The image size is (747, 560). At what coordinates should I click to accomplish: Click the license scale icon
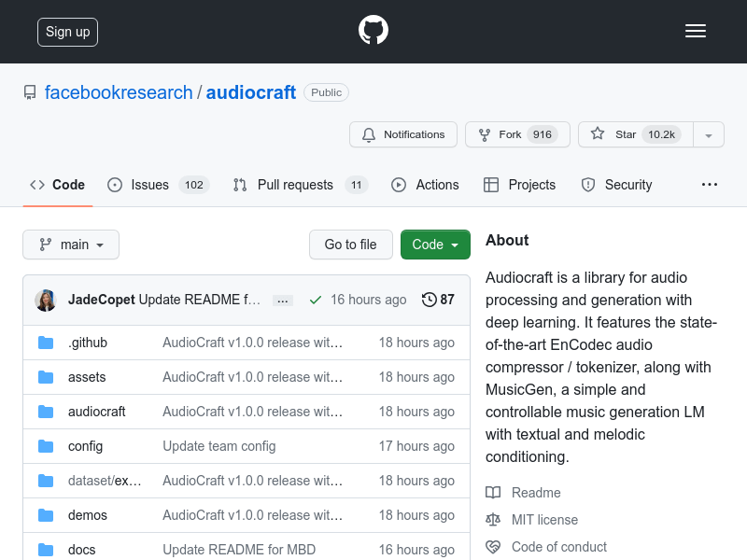tap(493, 520)
